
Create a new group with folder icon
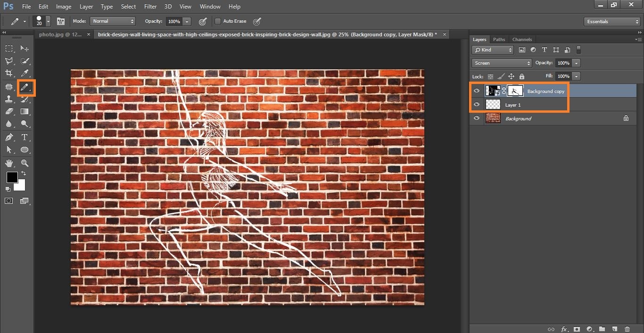tap(602, 329)
